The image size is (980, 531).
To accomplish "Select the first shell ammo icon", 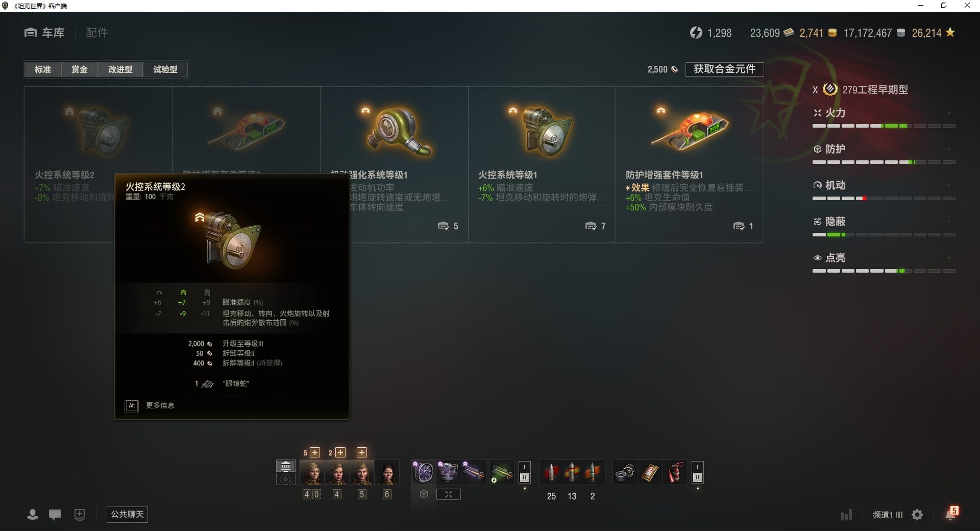I will 551,473.
